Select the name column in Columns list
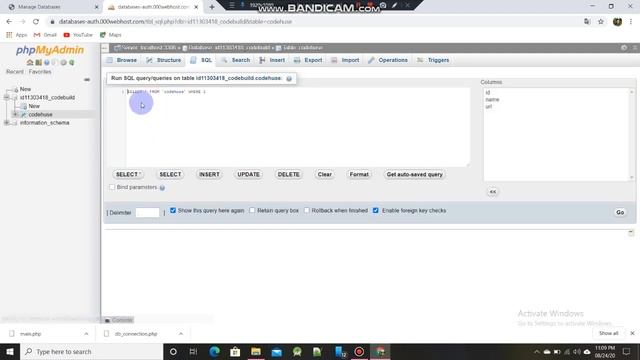Image resolution: width=640 pixels, height=360 pixels. point(492,100)
